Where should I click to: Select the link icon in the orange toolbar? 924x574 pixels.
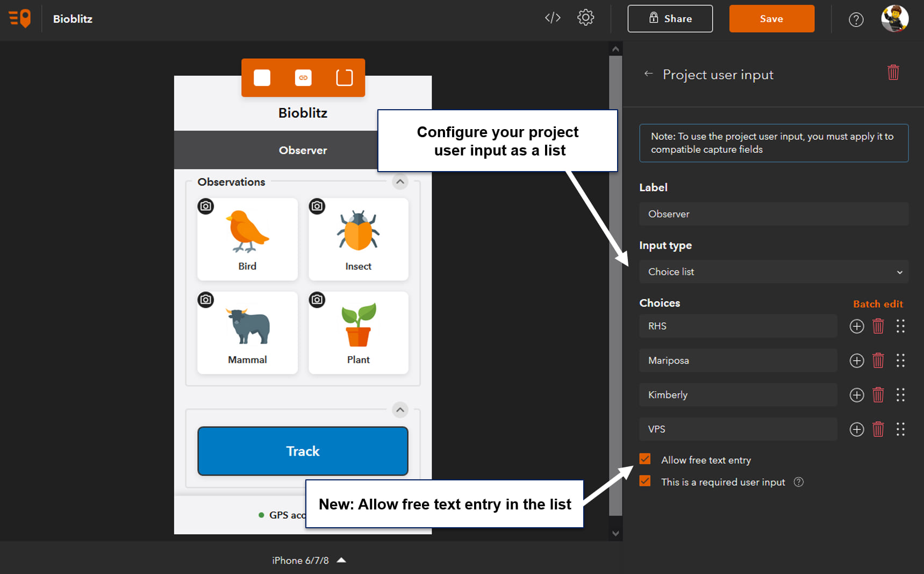(303, 77)
